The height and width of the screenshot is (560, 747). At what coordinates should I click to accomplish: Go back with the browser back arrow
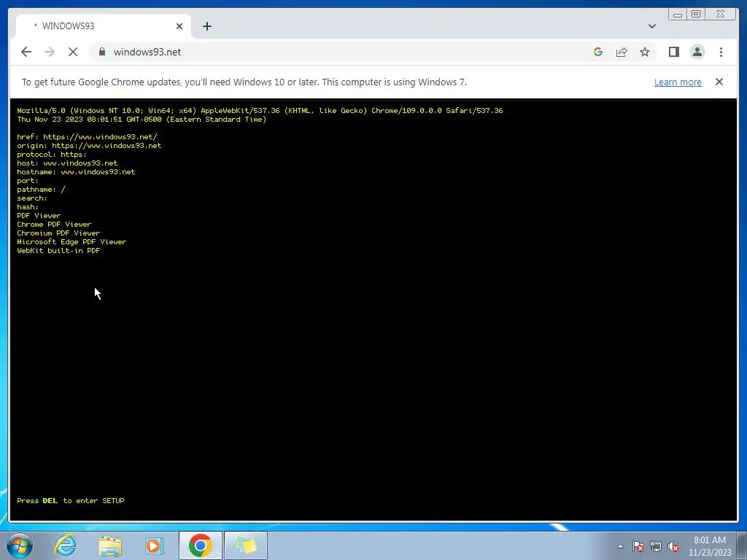[26, 52]
